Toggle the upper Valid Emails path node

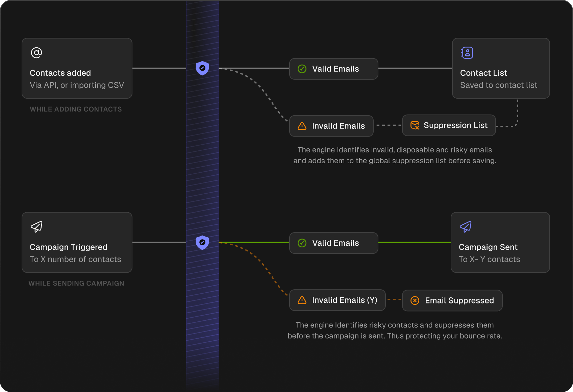(x=333, y=69)
